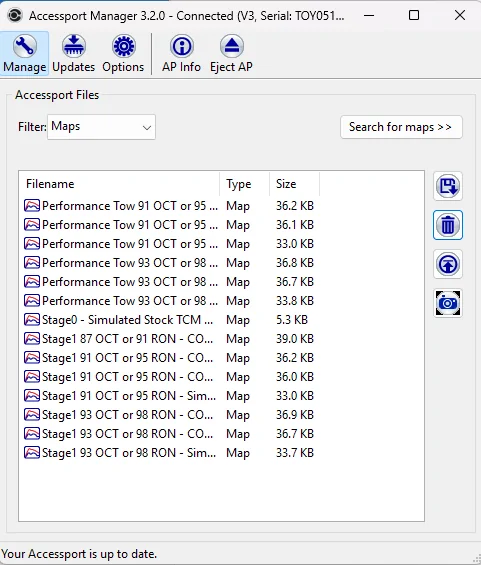The height and width of the screenshot is (565, 481).
Task: Select Performance Tow 91 OCT map sized 36.1 KB
Action: coord(169,225)
